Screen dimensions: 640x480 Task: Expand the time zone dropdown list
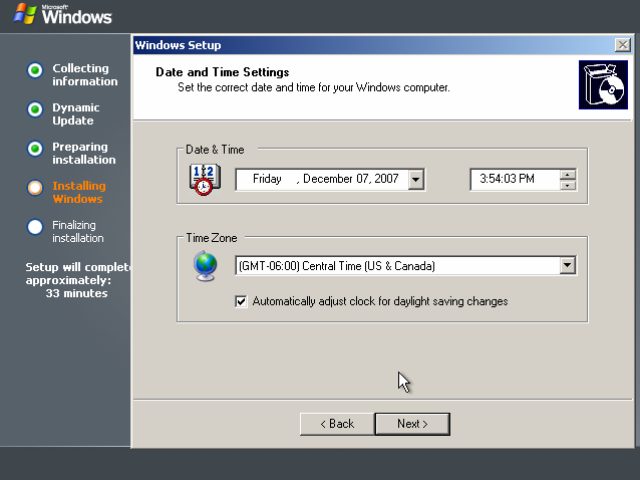[567, 265]
